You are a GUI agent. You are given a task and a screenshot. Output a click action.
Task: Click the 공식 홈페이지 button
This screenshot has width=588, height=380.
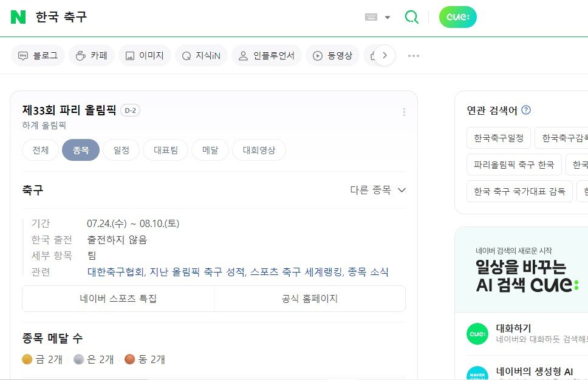[x=310, y=299]
